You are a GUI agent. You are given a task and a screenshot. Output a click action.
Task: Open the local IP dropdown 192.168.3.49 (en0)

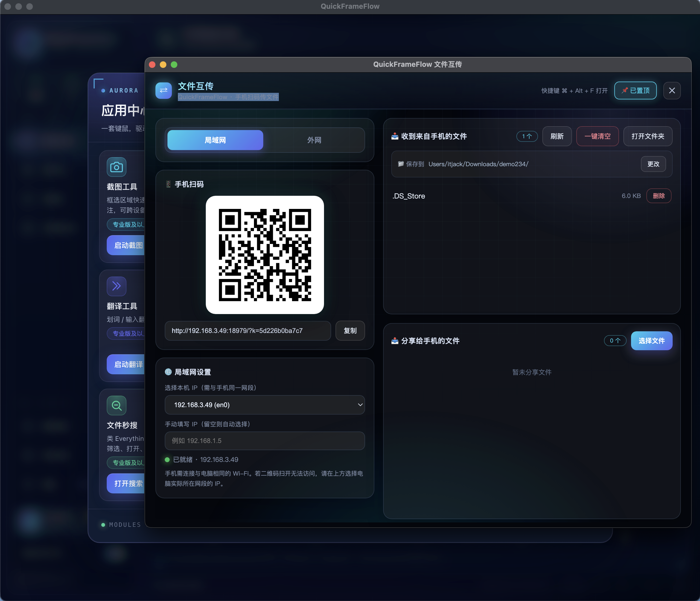click(x=265, y=405)
